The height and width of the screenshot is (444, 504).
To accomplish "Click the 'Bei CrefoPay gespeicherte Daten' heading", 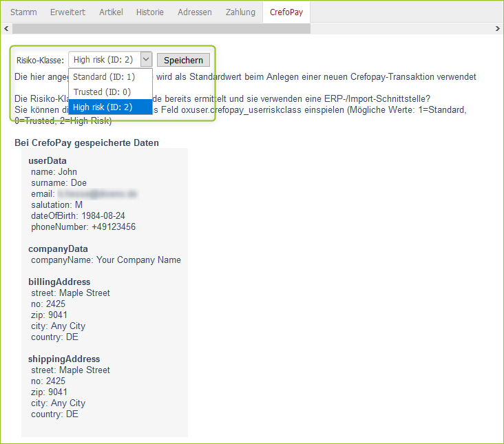I will pyautogui.click(x=87, y=142).
